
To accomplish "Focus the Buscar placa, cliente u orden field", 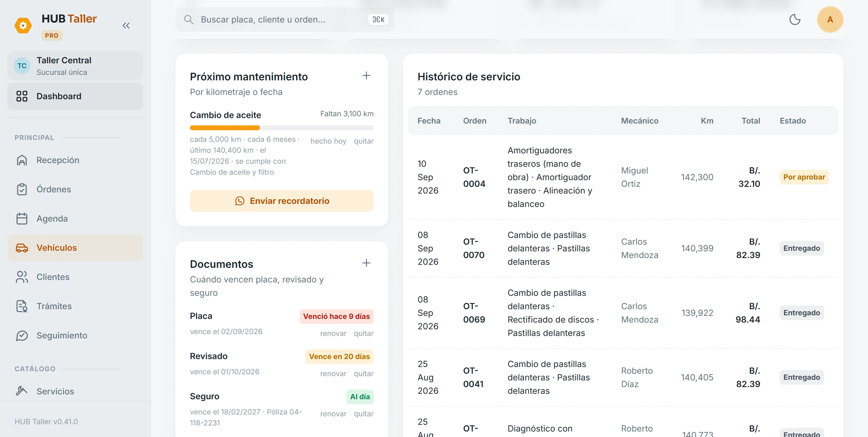I will [x=285, y=19].
